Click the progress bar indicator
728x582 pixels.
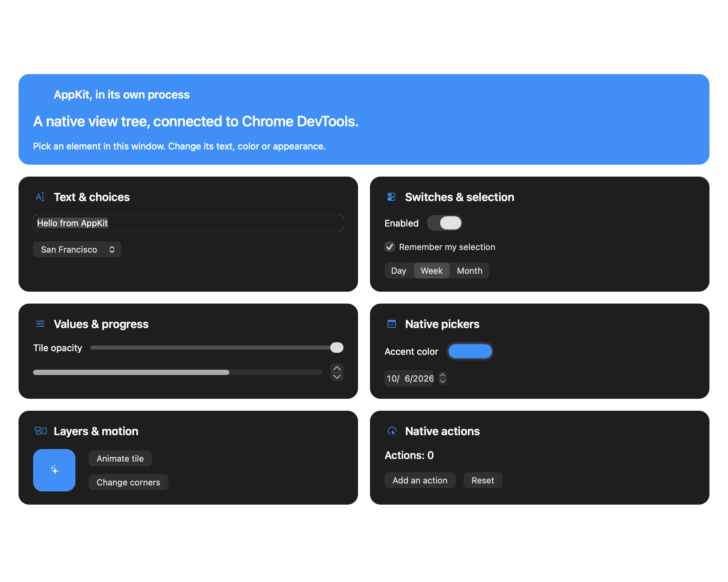(x=178, y=372)
